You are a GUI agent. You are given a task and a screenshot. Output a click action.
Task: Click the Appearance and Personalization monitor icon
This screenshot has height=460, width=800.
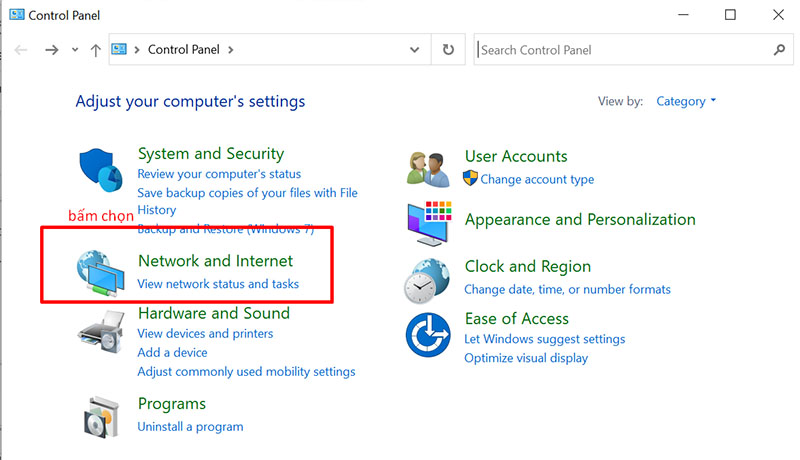coord(429,223)
